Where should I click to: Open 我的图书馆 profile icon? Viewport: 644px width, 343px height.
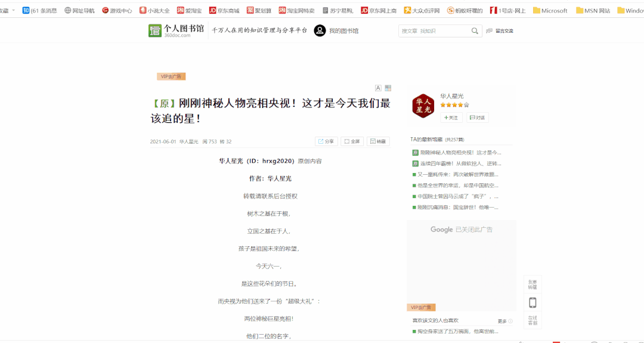pos(320,30)
